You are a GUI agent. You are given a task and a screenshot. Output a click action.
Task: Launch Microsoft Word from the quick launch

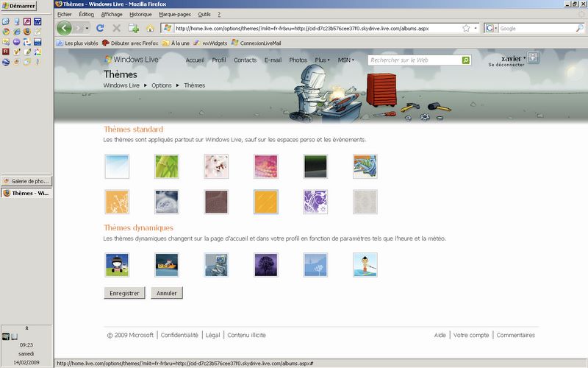click(37, 21)
